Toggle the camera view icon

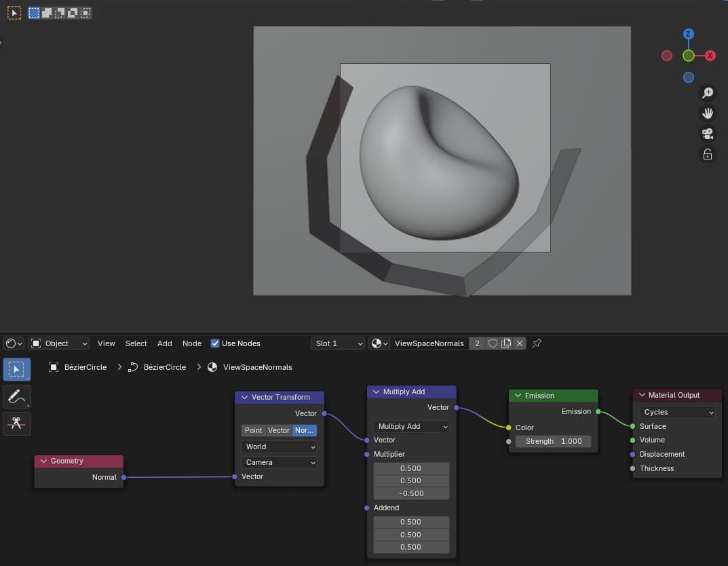pos(708,134)
